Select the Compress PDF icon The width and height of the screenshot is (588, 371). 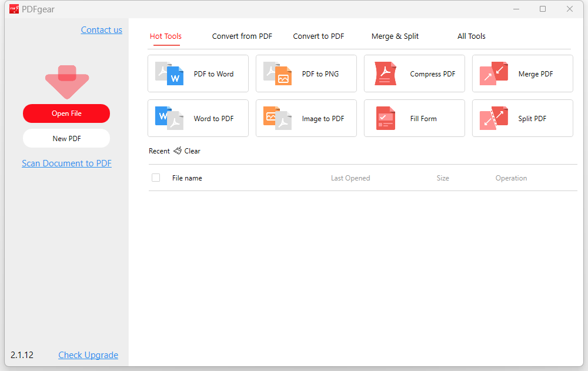click(386, 73)
